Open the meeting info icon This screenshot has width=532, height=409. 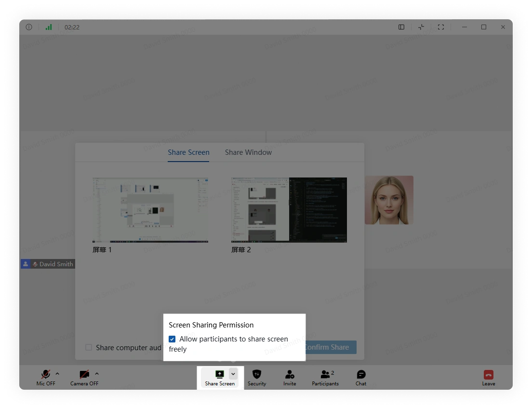coord(29,27)
